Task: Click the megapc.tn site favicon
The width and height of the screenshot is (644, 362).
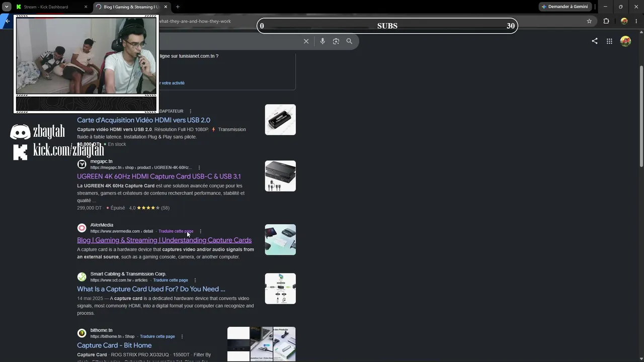Action: tap(82, 164)
